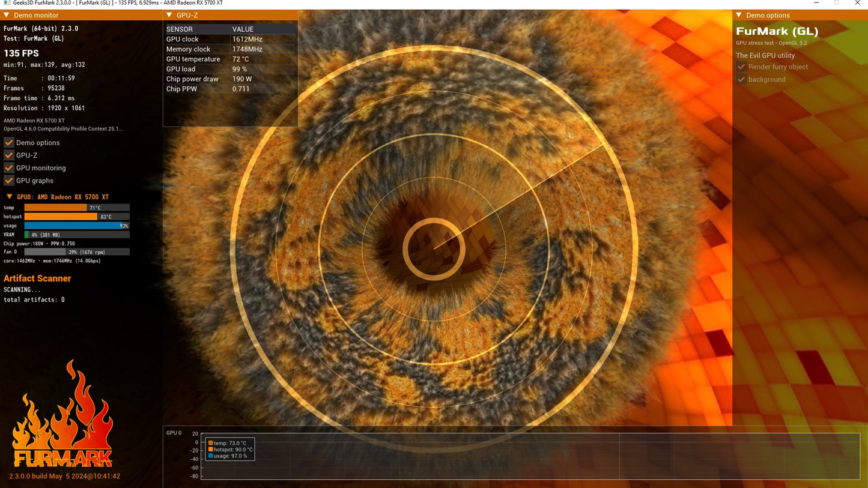Click the min, max, avg FPS line

(x=44, y=65)
